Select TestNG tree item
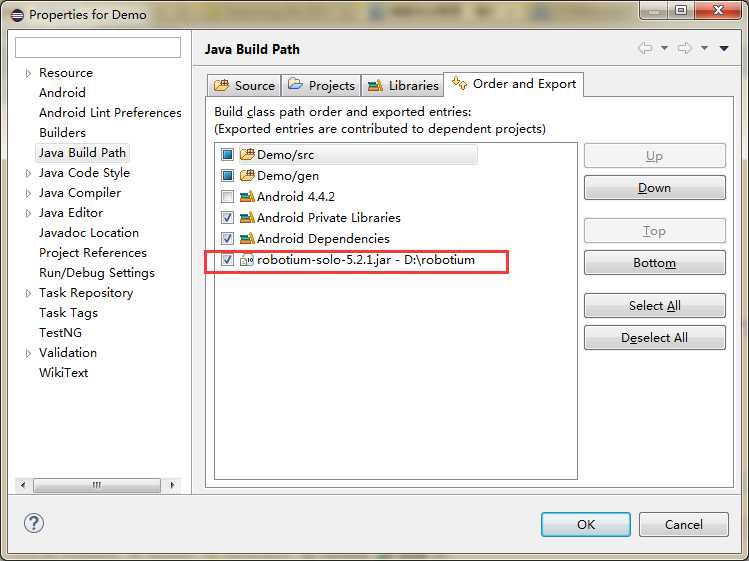749x561 pixels. tap(60, 333)
